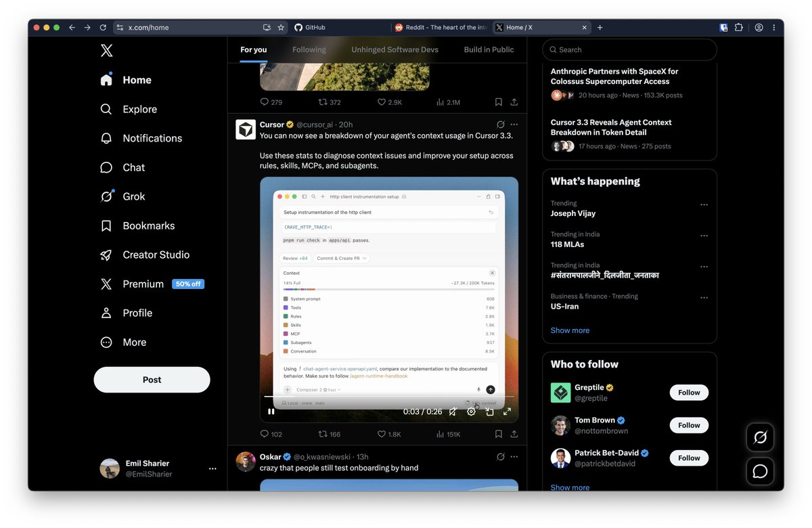Switch to Build in Public tab

pyautogui.click(x=489, y=49)
